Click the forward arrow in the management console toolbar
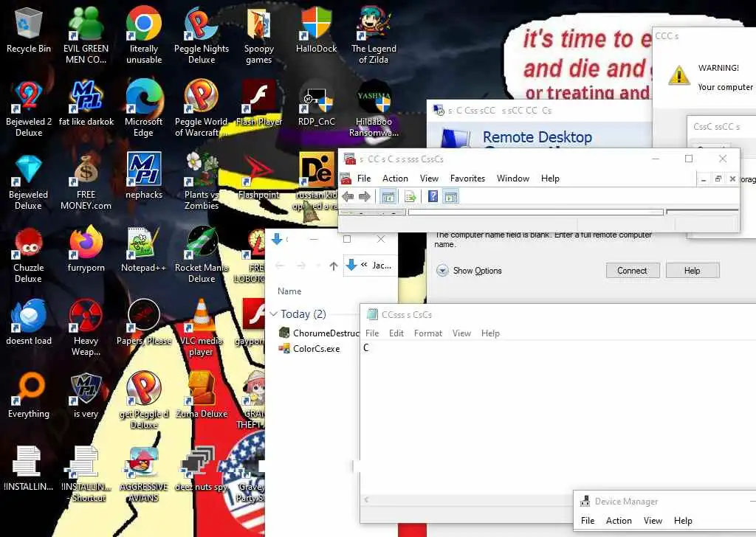 click(365, 196)
